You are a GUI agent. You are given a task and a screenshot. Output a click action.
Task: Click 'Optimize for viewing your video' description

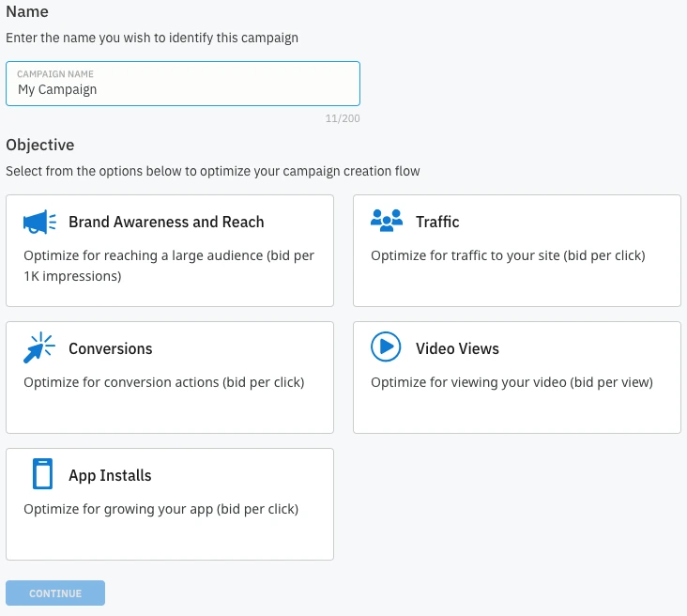(x=511, y=382)
